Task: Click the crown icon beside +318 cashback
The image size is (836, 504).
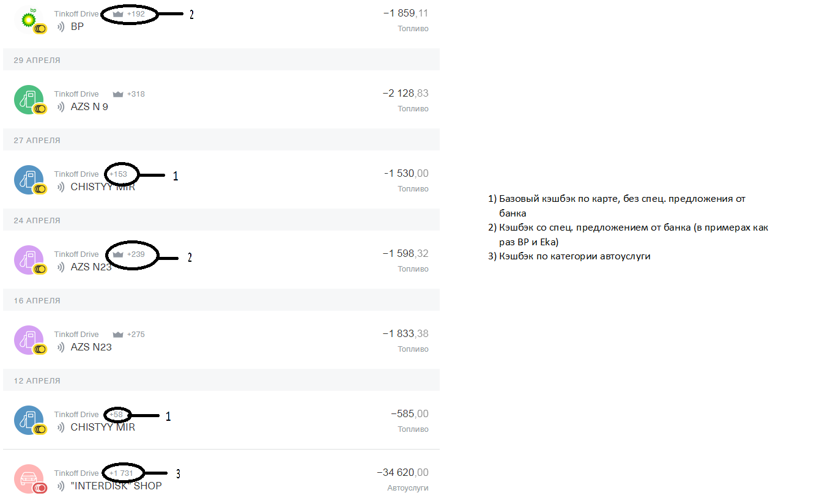Action: [118, 94]
